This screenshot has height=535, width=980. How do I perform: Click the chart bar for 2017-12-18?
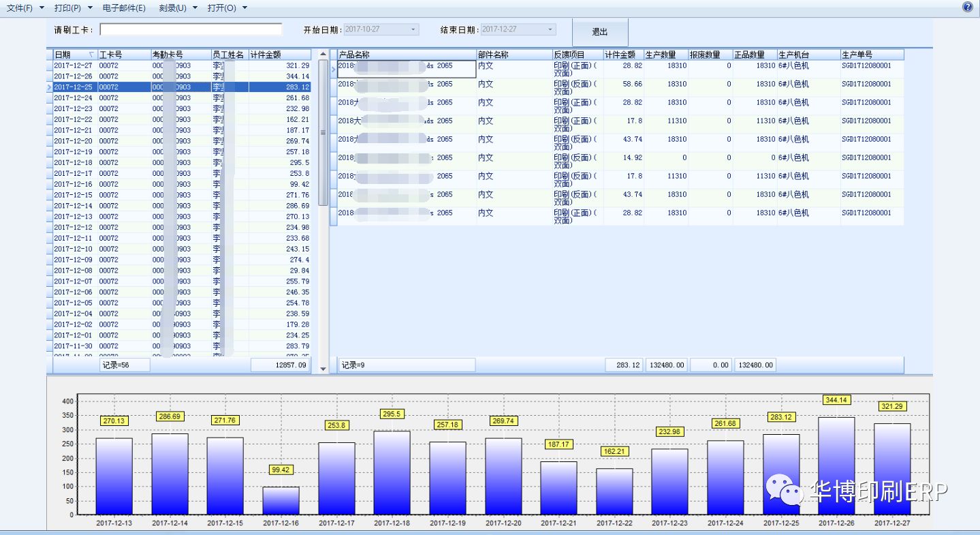coord(392,472)
